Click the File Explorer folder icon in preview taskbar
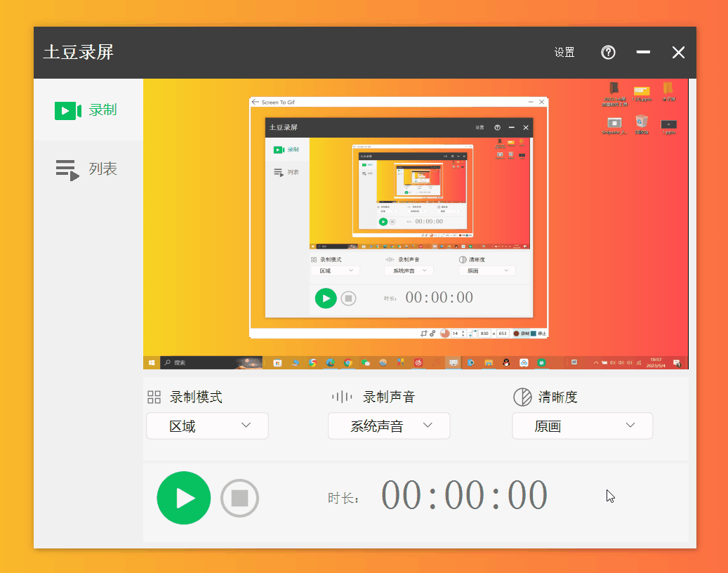Image resolution: width=728 pixels, height=573 pixels. (x=489, y=362)
